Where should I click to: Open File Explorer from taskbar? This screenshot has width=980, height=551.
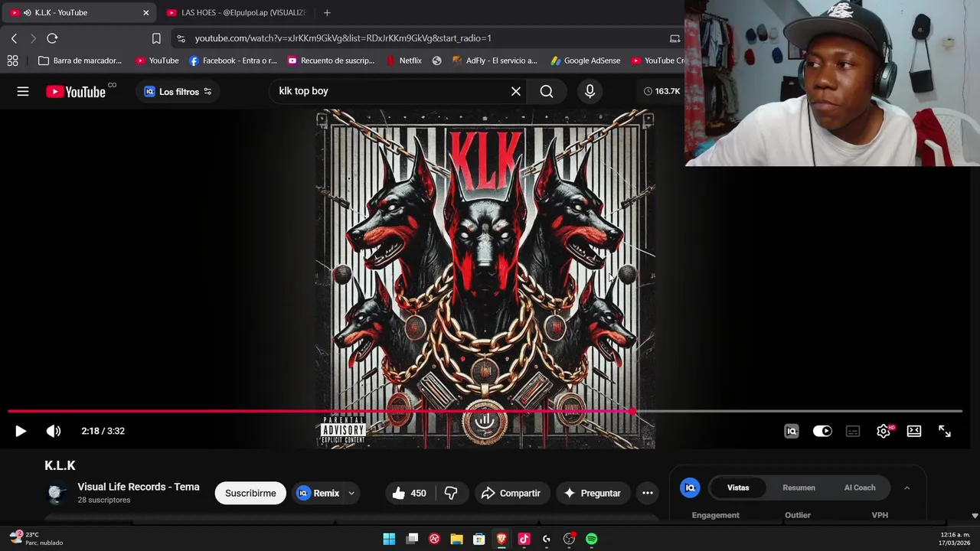(456, 539)
